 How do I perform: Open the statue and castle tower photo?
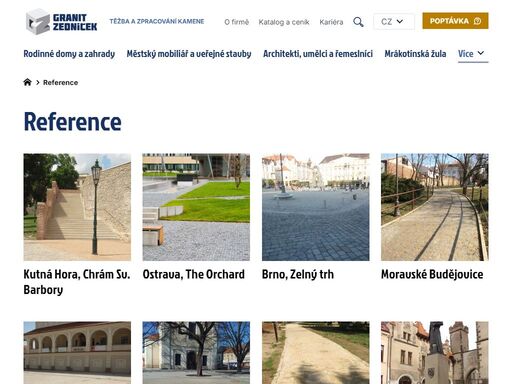pyautogui.click(x=435, y=353)
